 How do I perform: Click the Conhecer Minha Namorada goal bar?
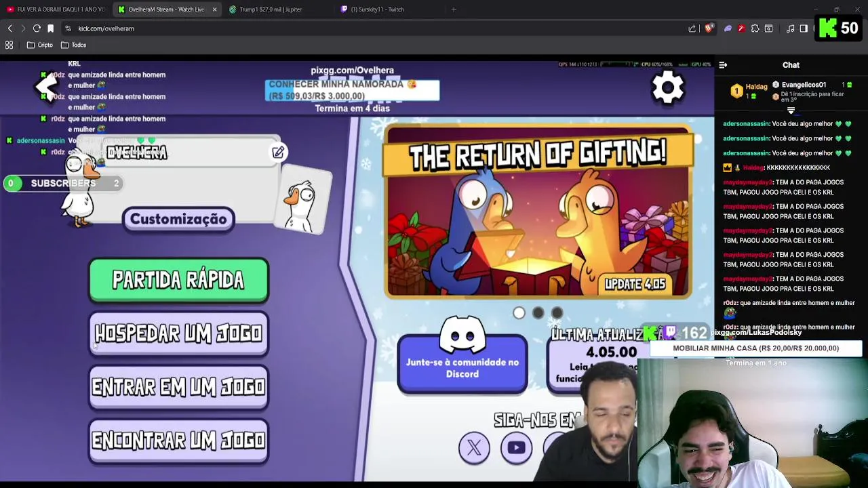coord(352,90)
